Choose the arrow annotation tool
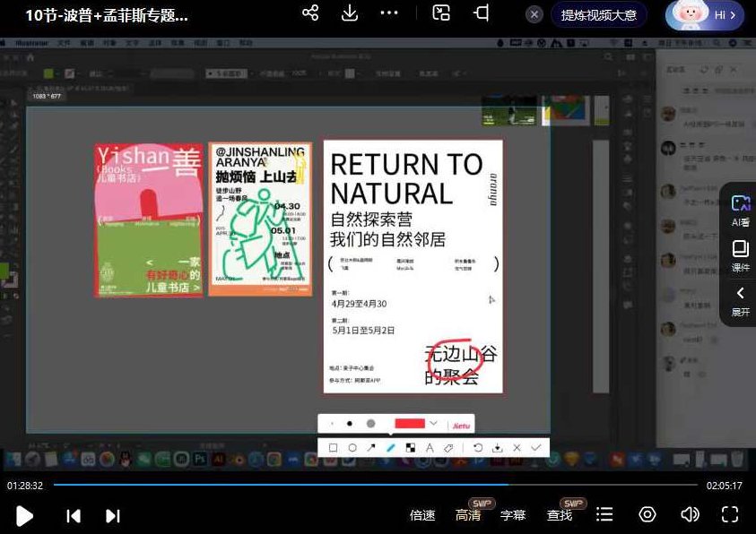This screenshot has height=534, width=756. click(x=371, y=446)
